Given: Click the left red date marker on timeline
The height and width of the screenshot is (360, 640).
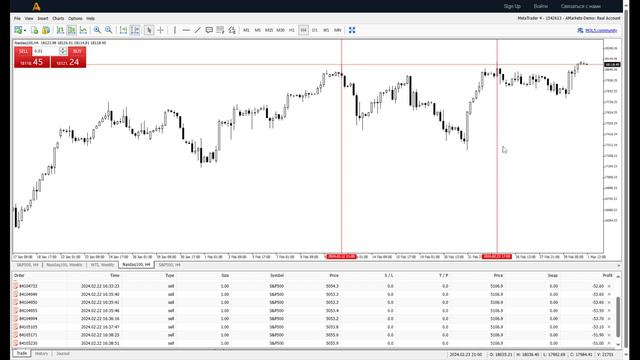Looking at the screenshot, I should tap(342, 257).
